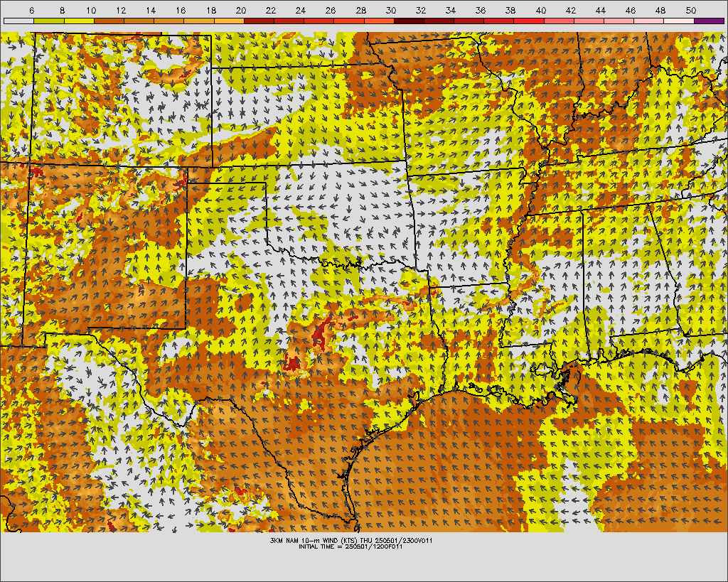The image size is (728, 582).
Task: Click the '3KM NAM 10-m WIND (KTS)' title line
Action: click(x=351, y=541)
